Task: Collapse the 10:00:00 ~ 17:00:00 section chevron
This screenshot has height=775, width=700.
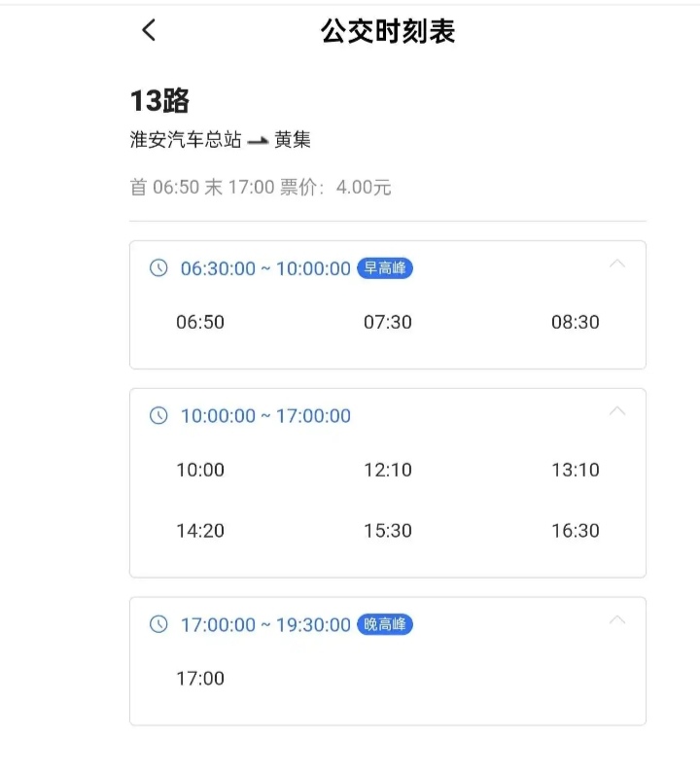Action: point(617,410)
